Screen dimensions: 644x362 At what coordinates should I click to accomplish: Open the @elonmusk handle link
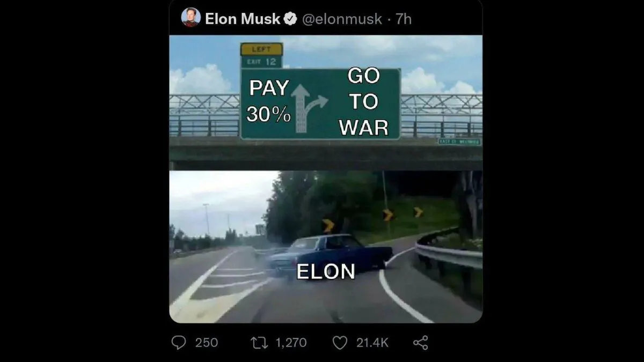point(342,19)
